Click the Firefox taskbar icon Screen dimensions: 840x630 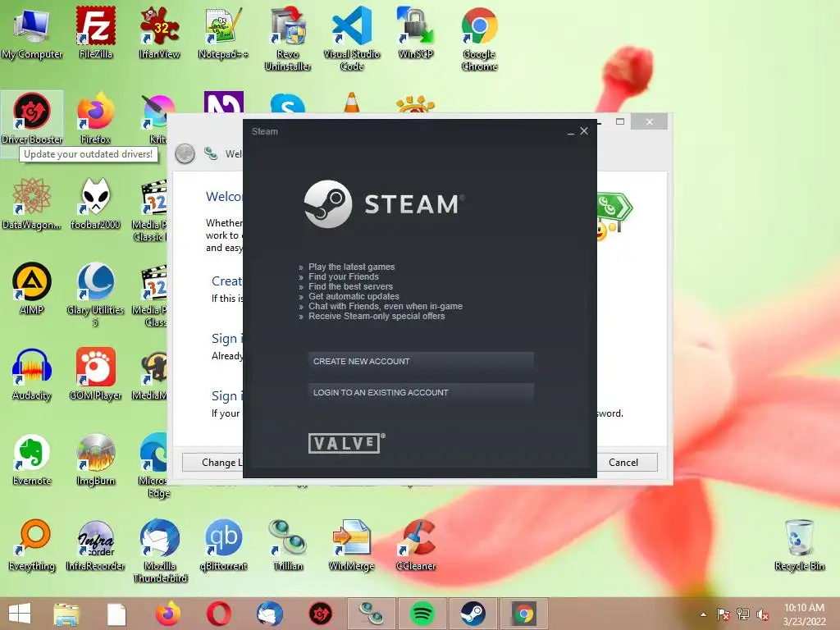[x=167, y=614]
